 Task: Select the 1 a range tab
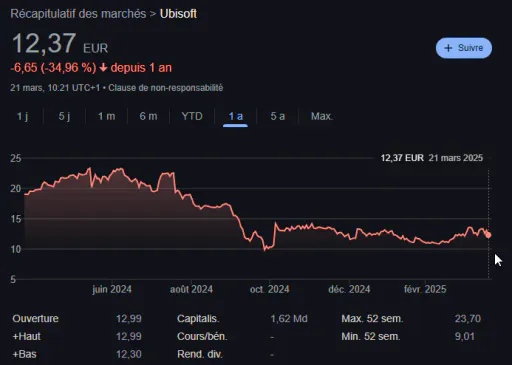tap(235, 116)
